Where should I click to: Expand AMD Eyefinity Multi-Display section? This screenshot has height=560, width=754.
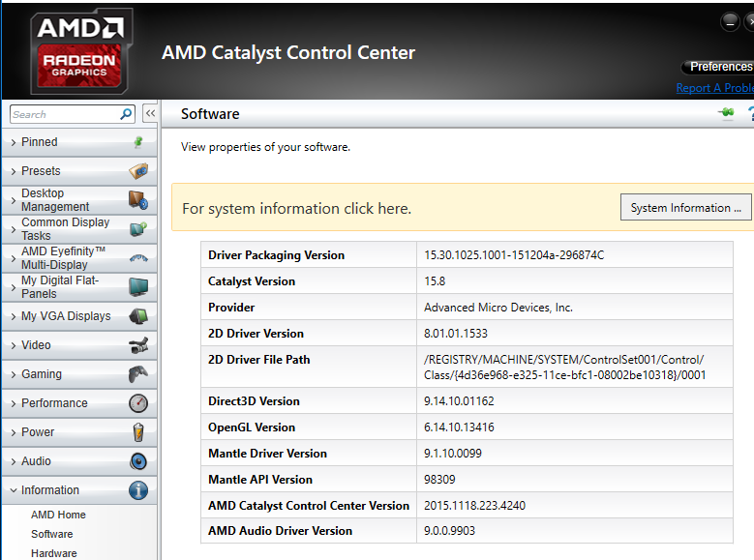point(14,258)
